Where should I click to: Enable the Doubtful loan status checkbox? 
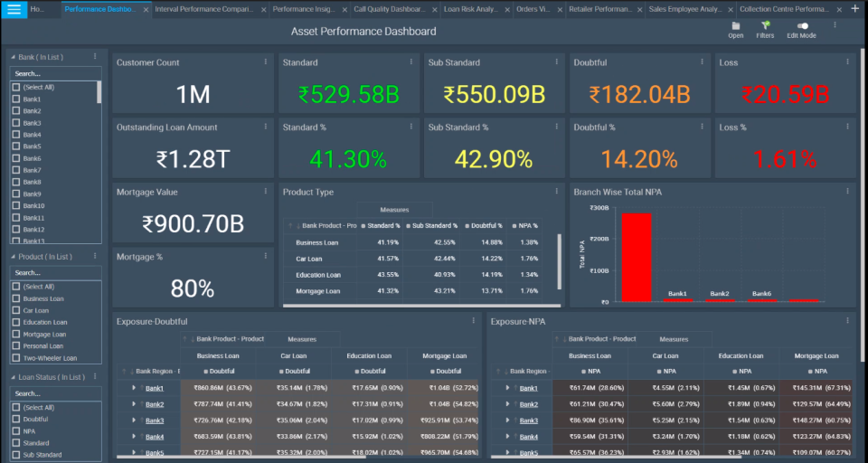[x=16, y=420]
